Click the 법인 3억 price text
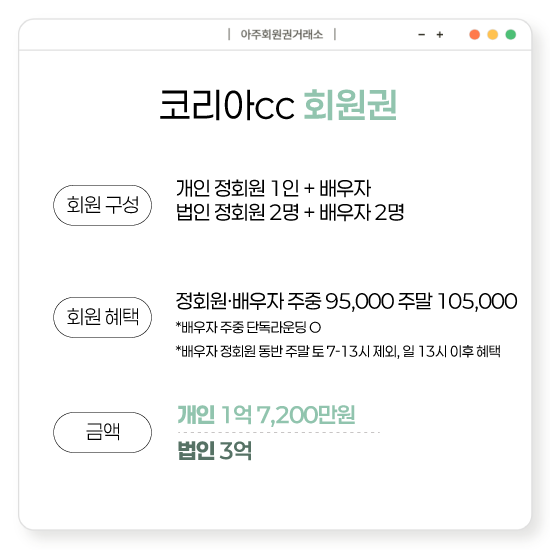 215,450
